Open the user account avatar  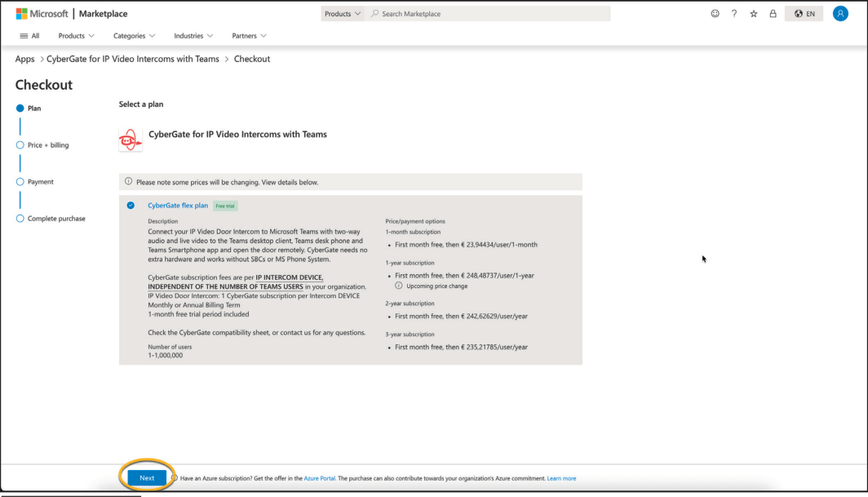click(x=840, y=14)
